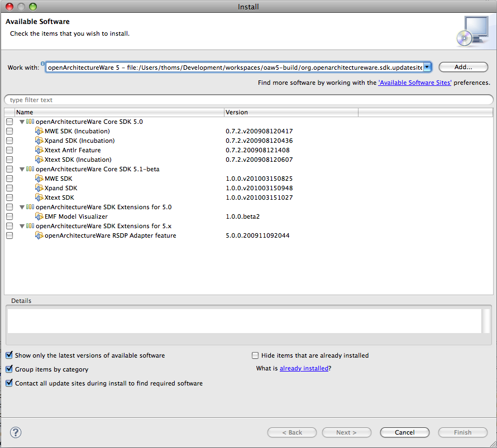The height and width of the screenshot is (448, 497).
Task: Collapse the Core SDK 5.0 category
Action: (22, 122)
